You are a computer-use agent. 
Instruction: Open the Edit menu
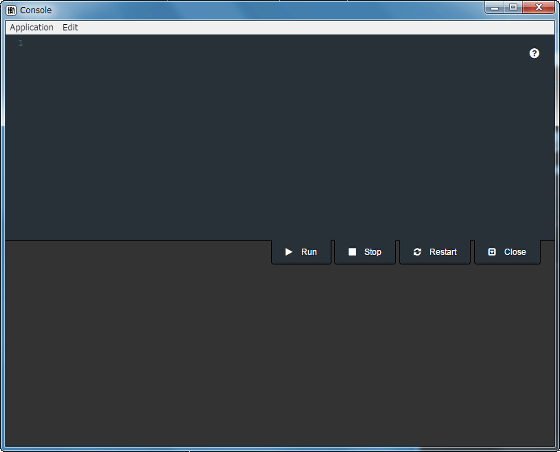pyautogui.click(x=70, y=27)
